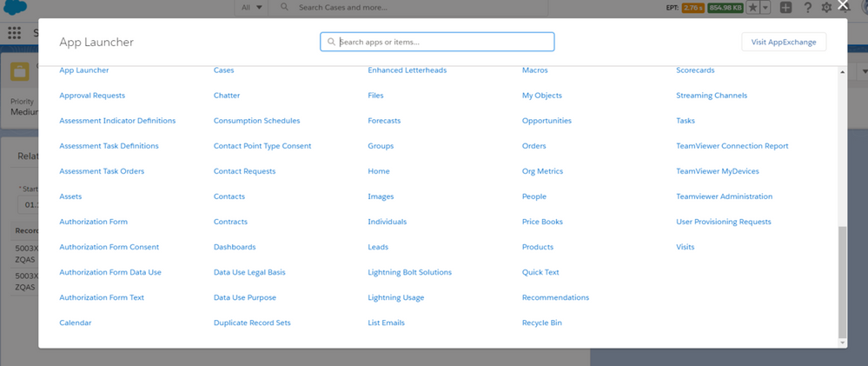Image resolution: width=868 pixels, height=366 pixels.
Task: Click the favorites star icon
Action: click(x=752, y=8)
